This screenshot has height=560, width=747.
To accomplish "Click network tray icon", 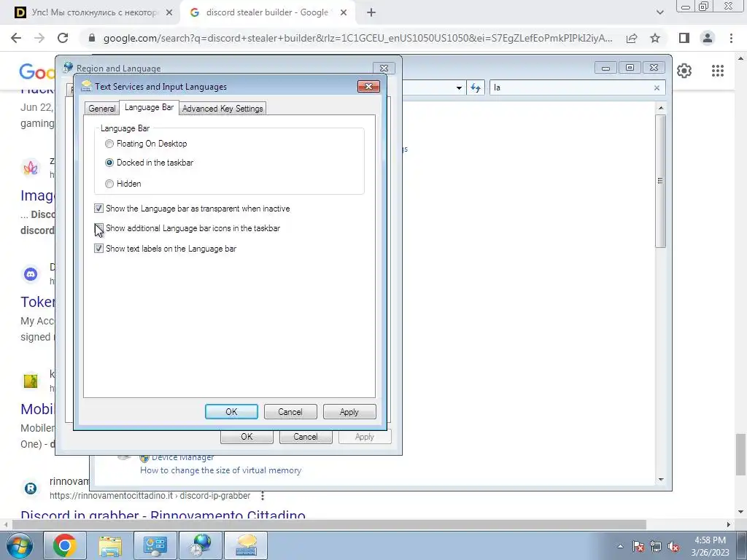I will (x=656, y=546).
